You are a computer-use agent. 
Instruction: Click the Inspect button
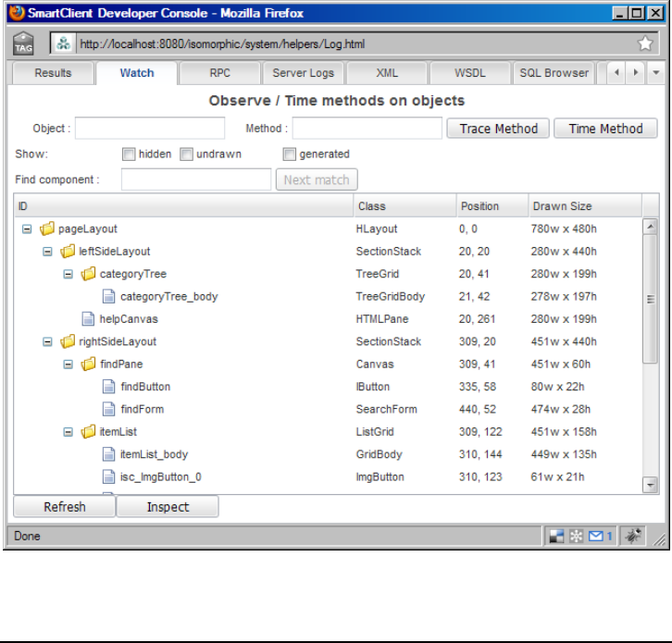tap(168, 507)
